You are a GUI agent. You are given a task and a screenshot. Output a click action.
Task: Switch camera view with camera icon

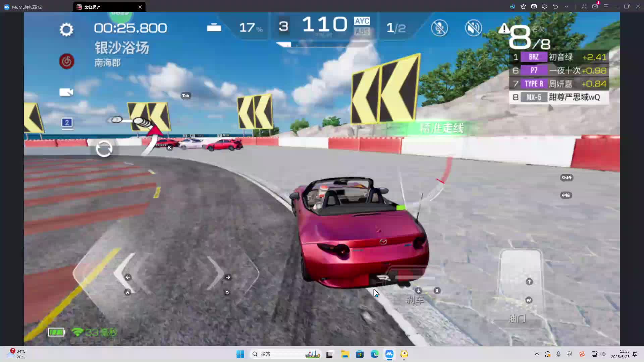coord(66,92)
